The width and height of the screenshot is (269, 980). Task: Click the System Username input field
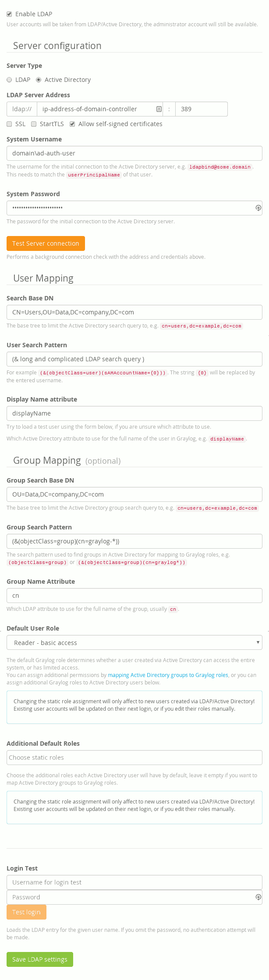pos(134,153)
